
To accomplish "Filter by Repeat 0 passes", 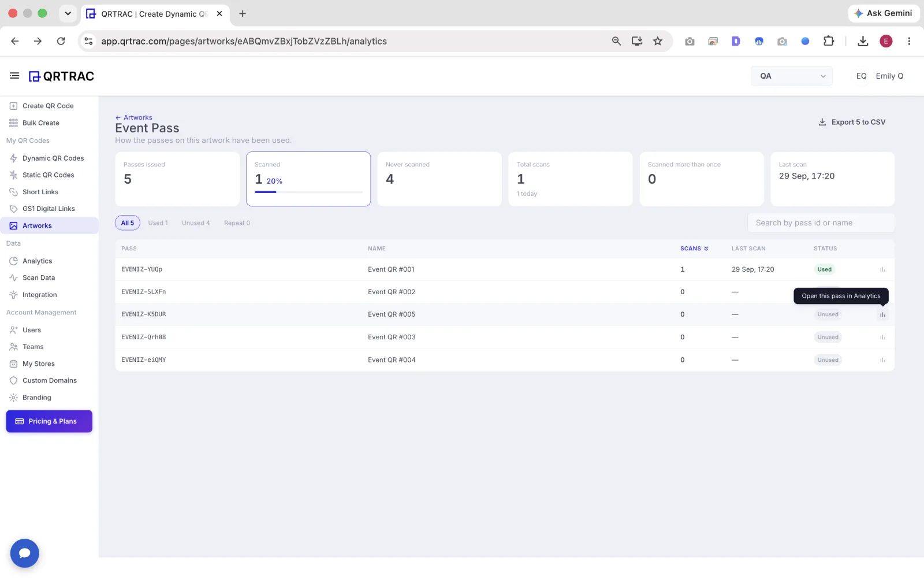I will pos(237,223).
